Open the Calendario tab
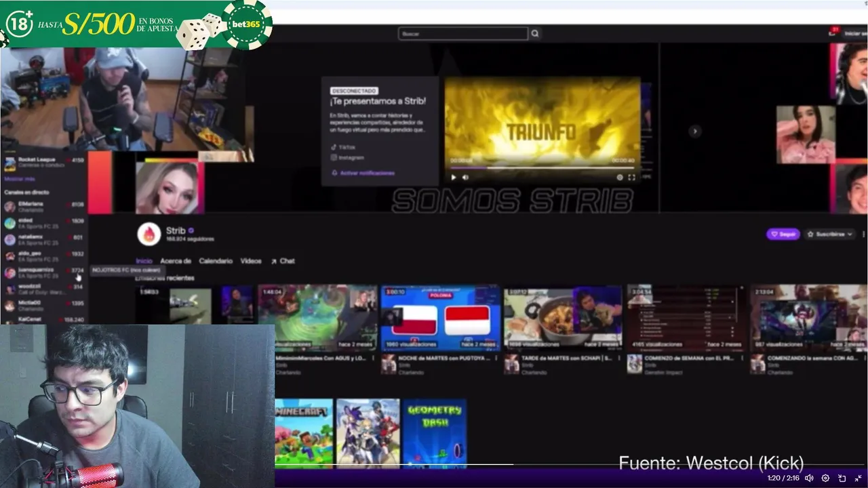 coord(216,261)
